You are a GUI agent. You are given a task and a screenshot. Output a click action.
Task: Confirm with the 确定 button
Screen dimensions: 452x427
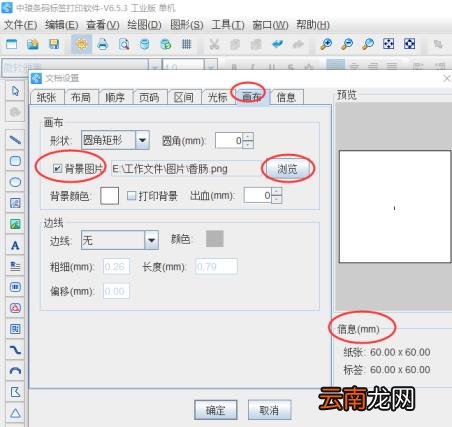tap(216, 410)
